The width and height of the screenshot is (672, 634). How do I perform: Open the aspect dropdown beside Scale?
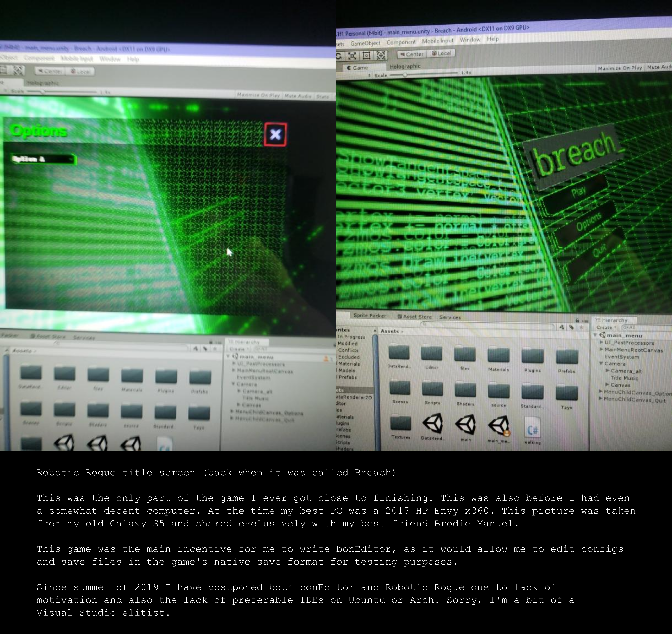pyautogui.click(x=369, y=75)
